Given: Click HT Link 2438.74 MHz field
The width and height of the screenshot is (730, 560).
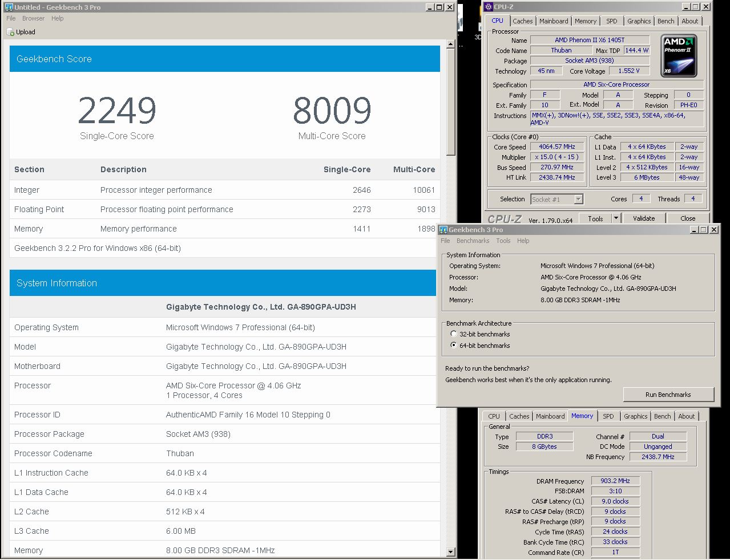Looking at the screenshot, I should click(x=557, y=177).
